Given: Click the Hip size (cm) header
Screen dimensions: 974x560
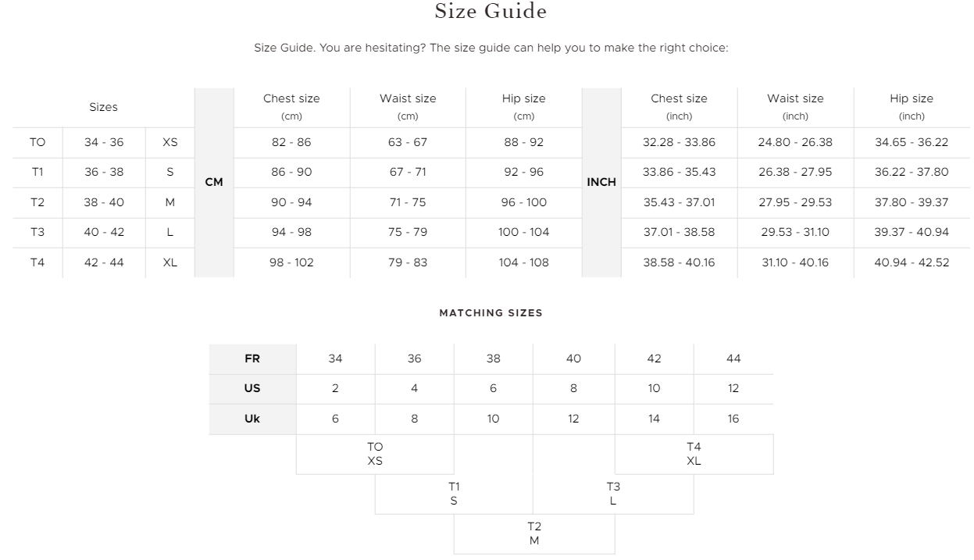Looking at the screenshot, I should click(x=524, y=107).
